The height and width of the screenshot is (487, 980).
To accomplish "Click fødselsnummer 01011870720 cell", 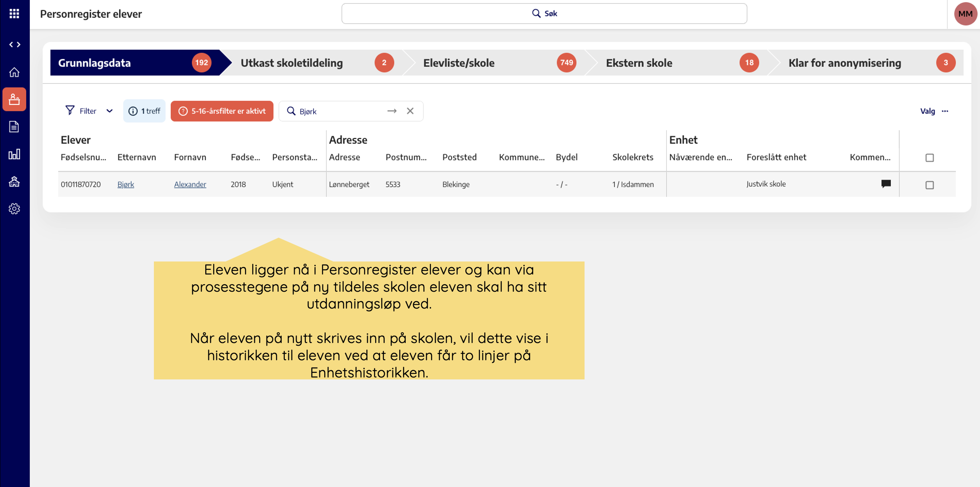I will [81, 184].
